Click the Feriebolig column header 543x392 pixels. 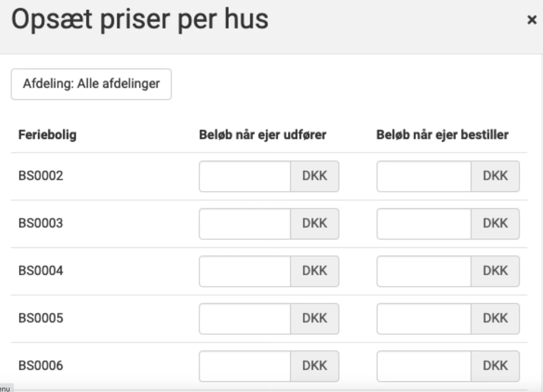click(47, 135)
